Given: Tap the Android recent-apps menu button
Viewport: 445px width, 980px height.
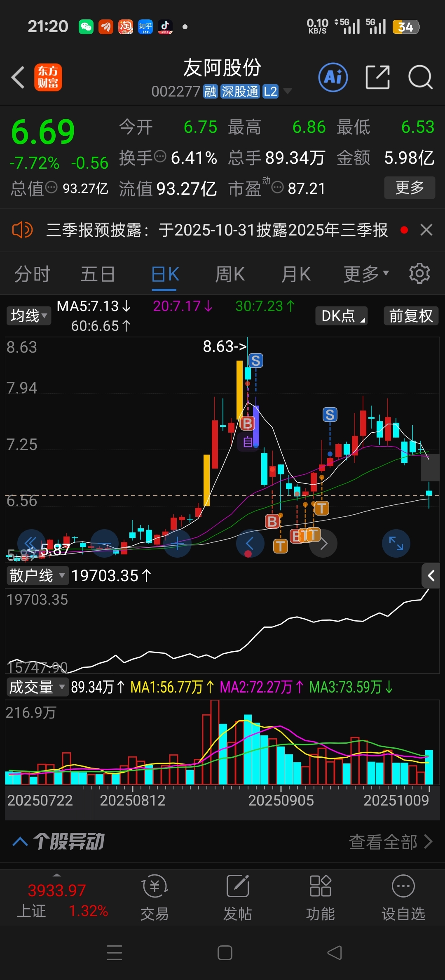Looking at the screenshot, I should tap(115, 952).
